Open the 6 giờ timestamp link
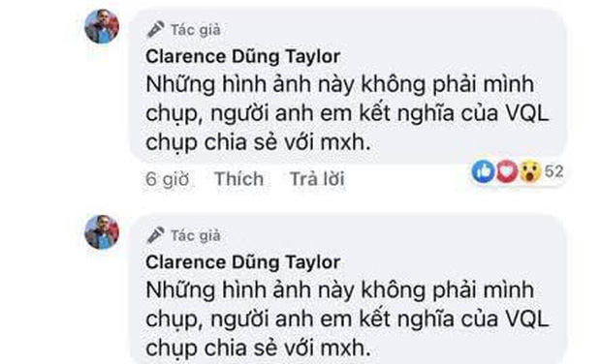601x364 pixels. pos(168,179)
